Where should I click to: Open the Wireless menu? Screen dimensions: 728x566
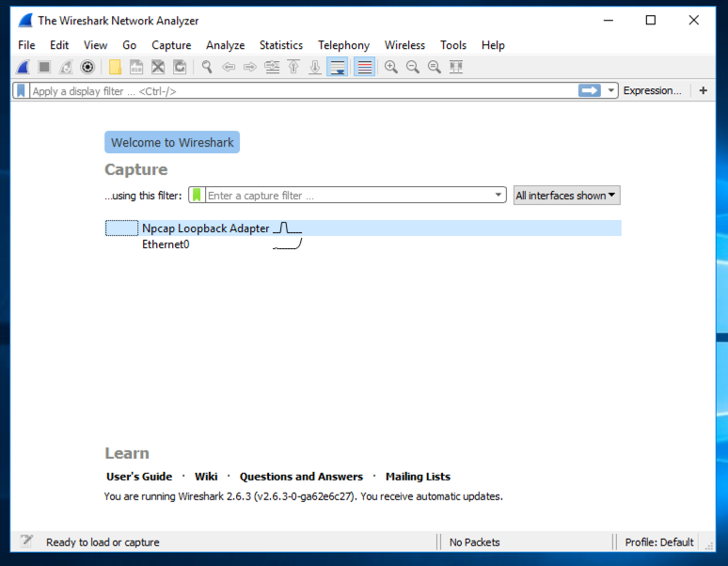[x=404, y=45]
